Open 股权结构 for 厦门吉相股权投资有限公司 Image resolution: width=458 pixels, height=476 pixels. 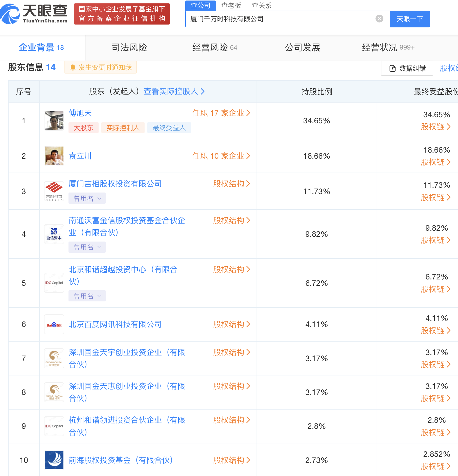pyautogui.click(x=232, y=184)
